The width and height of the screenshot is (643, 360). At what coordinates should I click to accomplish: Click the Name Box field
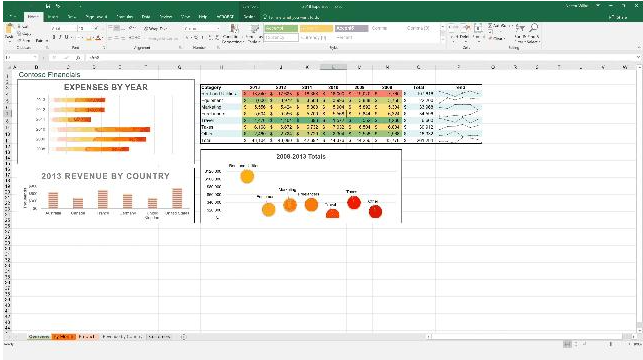[21, 57]
